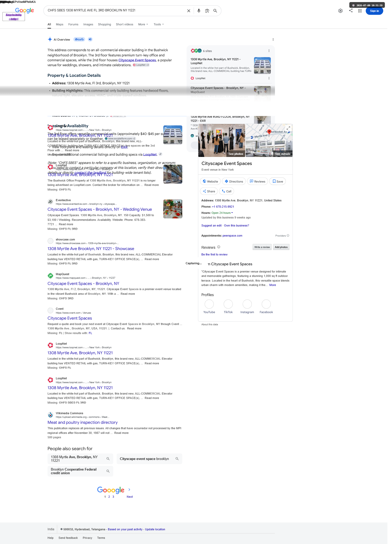
Task: Click the 'Send feedback' footer link
Action: tap(68, 538)
